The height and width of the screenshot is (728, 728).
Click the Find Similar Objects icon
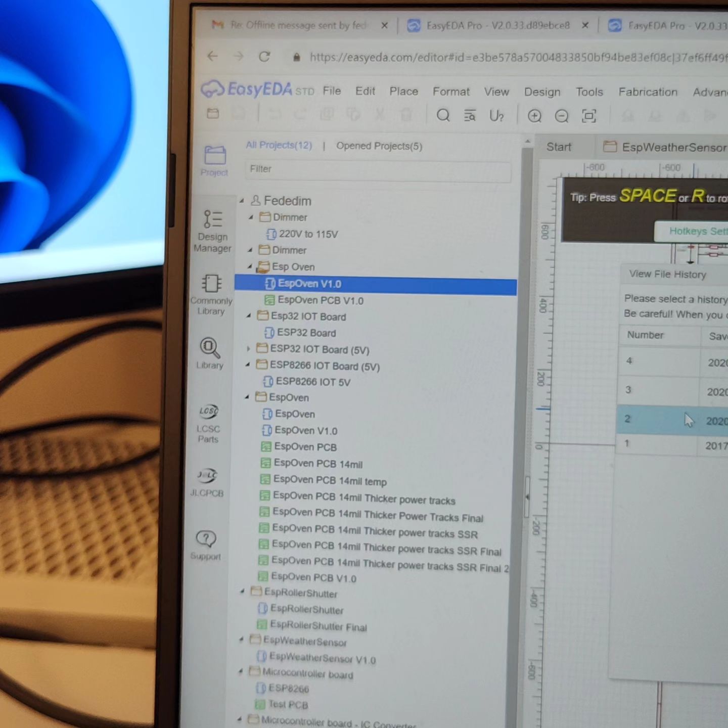pos(470,116)
